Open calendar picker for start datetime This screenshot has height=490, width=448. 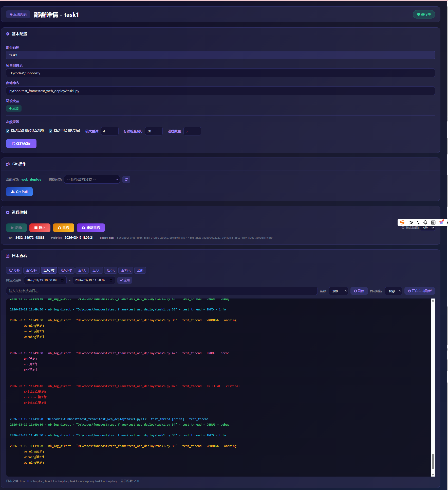coord(62,280)
